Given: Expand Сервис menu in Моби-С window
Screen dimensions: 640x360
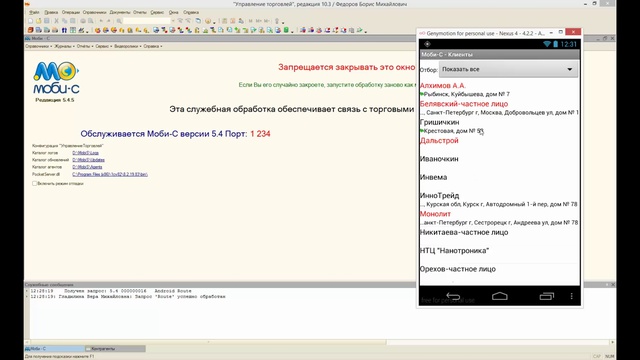Looking at the screenshot, I should 103,46.
